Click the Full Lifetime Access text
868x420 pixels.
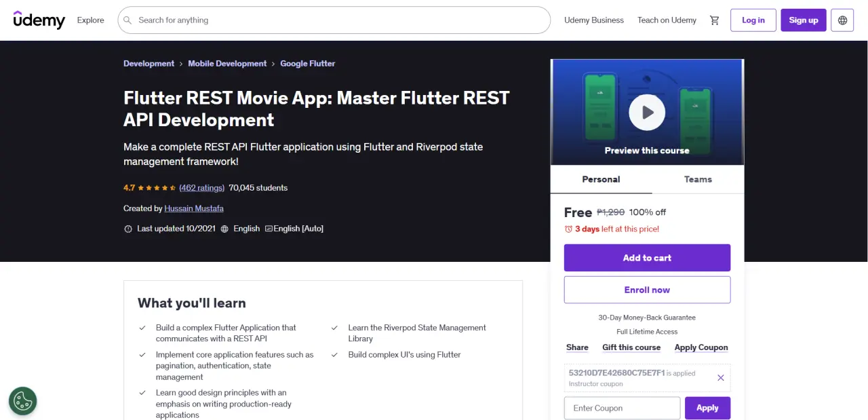click(647, 332)
